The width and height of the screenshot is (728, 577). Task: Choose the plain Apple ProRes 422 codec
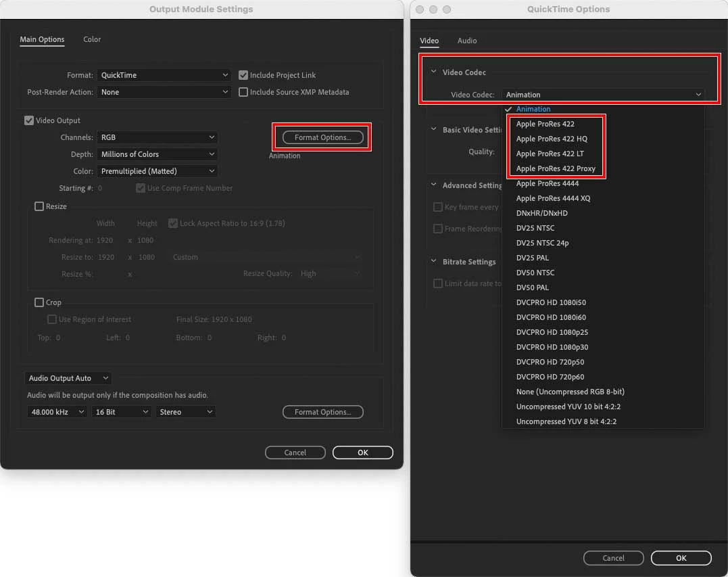pyautogui.click(x=603, y=124)
